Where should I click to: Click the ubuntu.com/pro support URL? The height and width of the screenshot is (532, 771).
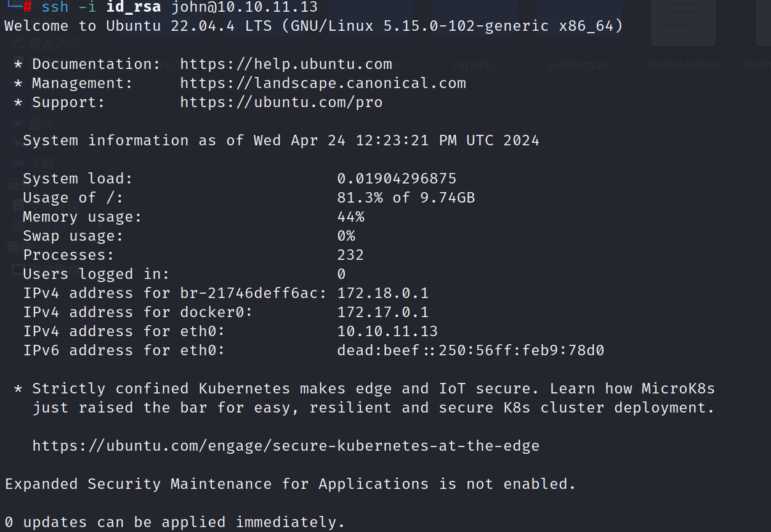point(281,102)
